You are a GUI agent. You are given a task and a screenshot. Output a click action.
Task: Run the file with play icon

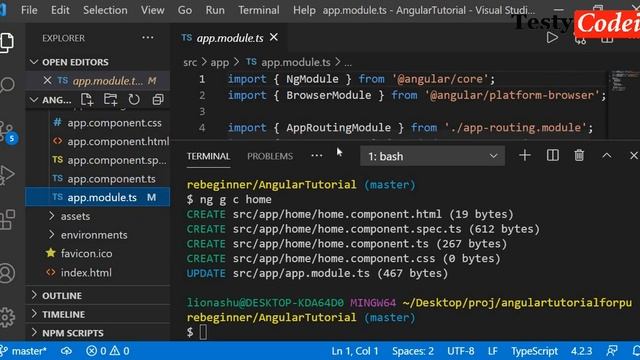click(552, 38)
